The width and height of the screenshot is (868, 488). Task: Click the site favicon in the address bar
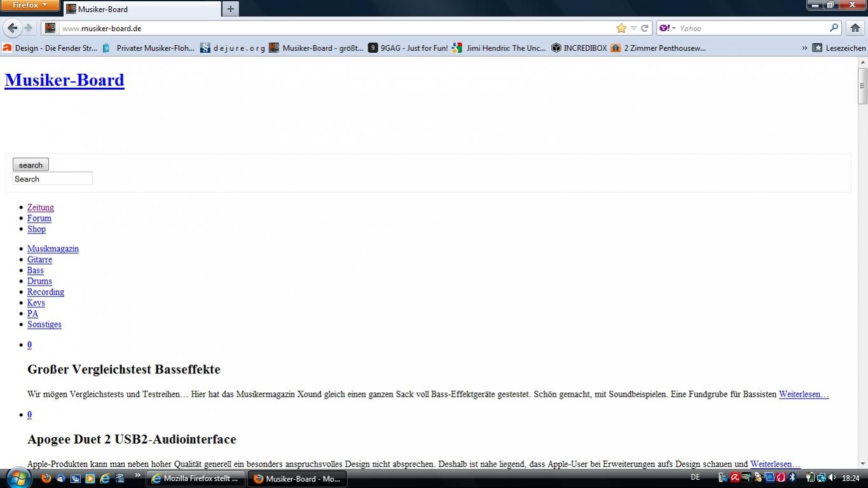(50, 28)
